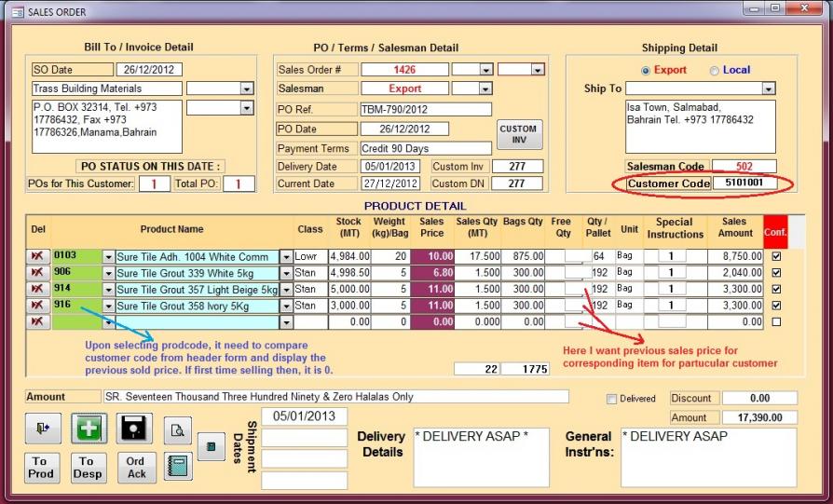Click Delivery Date field 05/01/2013
The width and height of the screenshot is (833, 504).
click(389, 167)
